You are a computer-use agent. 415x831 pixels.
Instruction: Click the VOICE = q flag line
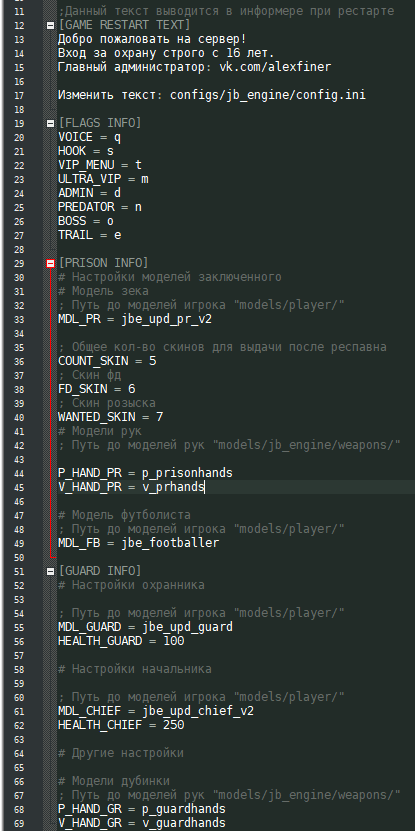tap(90, 138)
